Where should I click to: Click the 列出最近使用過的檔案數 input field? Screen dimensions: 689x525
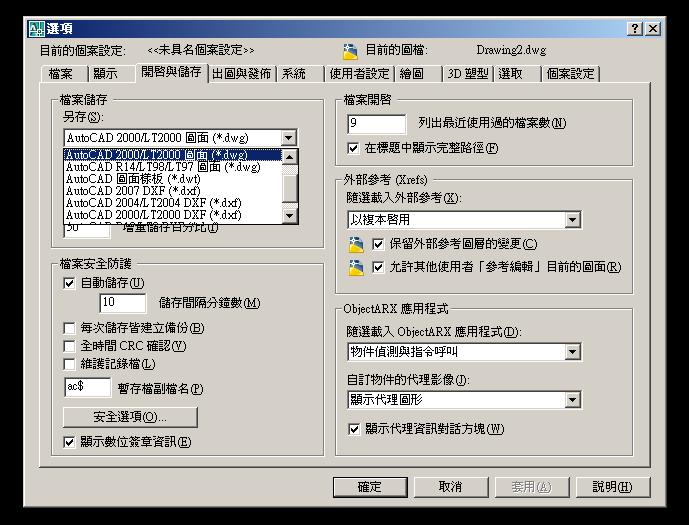[377, 124]
